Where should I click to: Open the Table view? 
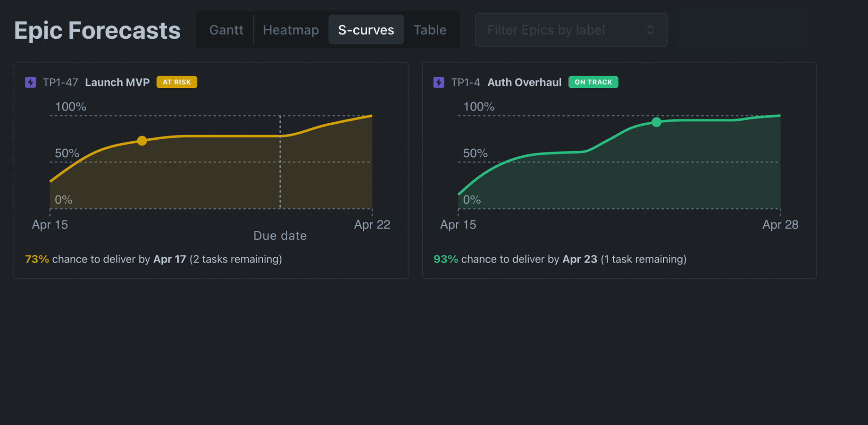pos(430,30)
